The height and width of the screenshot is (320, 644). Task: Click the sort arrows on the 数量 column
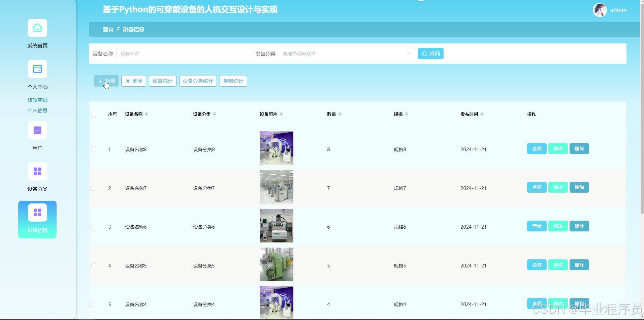click(341, 114)
